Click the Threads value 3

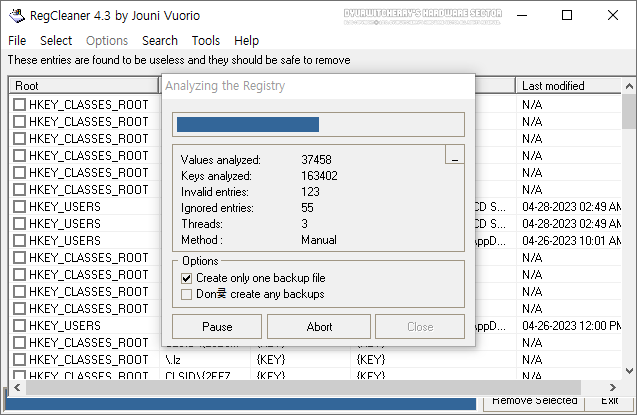tap(304, 224)
